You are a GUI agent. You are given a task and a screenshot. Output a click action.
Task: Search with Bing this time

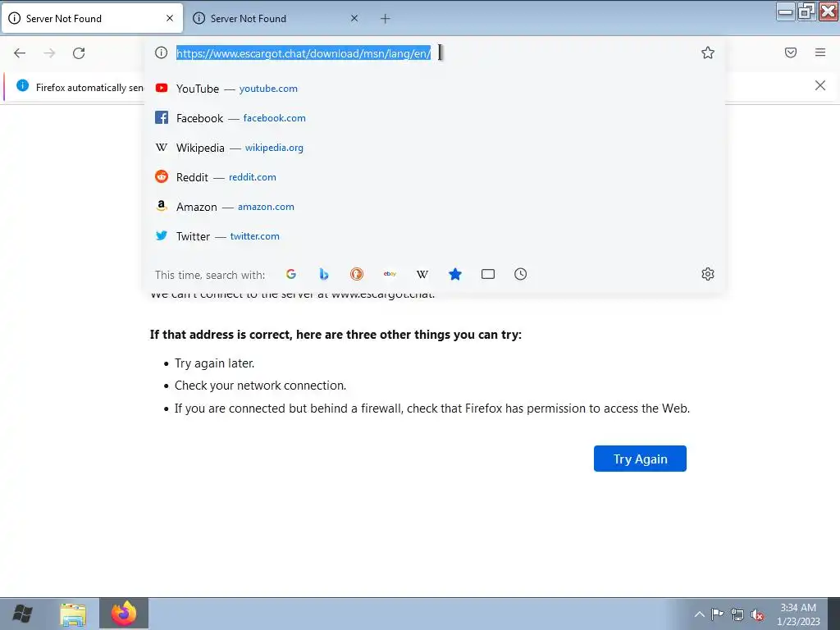[323, 274]
